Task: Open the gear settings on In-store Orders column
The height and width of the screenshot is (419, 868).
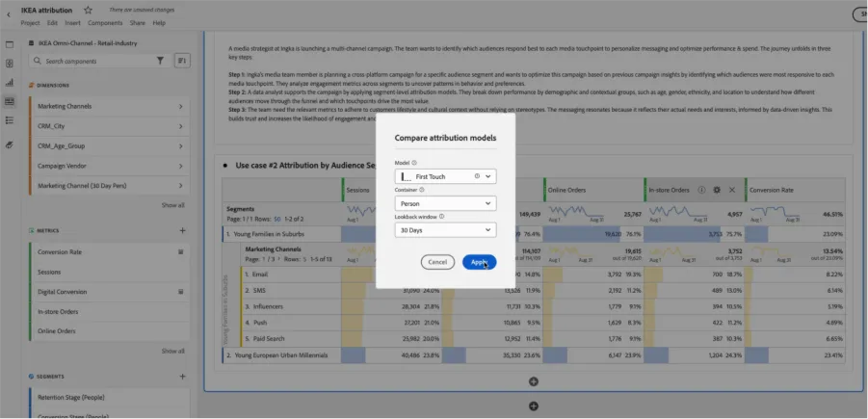Action: (x=717, y=190)
